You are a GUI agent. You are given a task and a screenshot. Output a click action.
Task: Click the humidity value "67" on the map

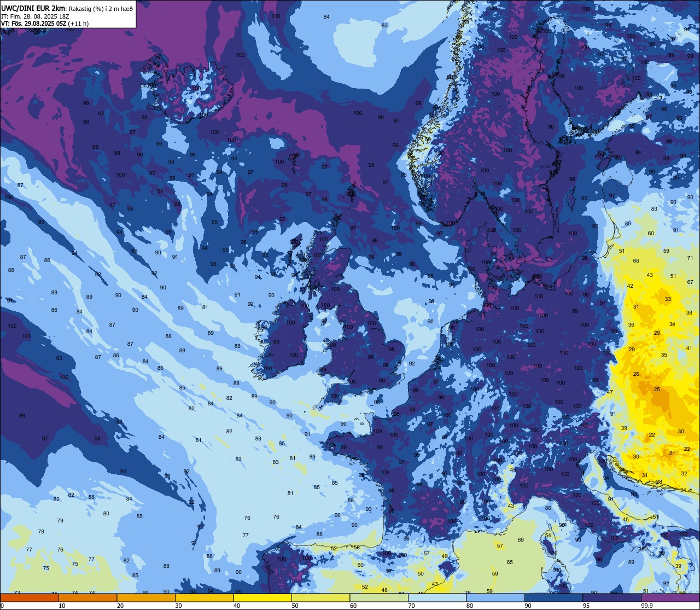pos(690,282)
